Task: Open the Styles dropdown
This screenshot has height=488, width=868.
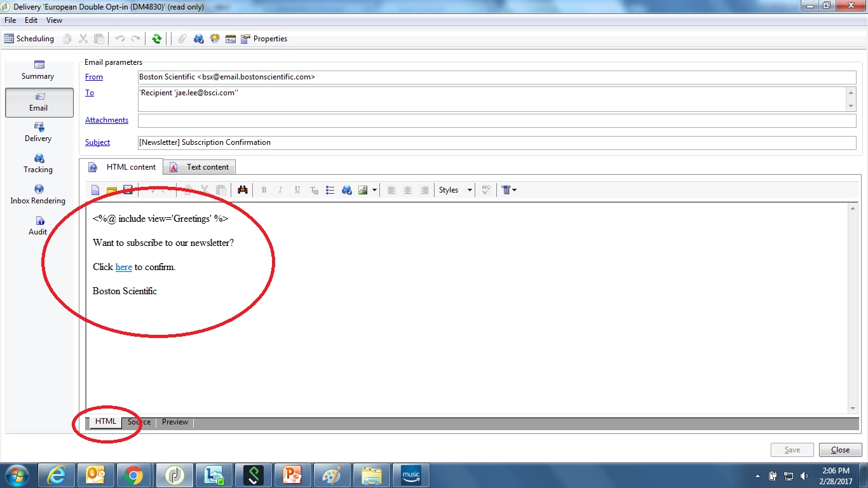Action: [x=455, y=190]
